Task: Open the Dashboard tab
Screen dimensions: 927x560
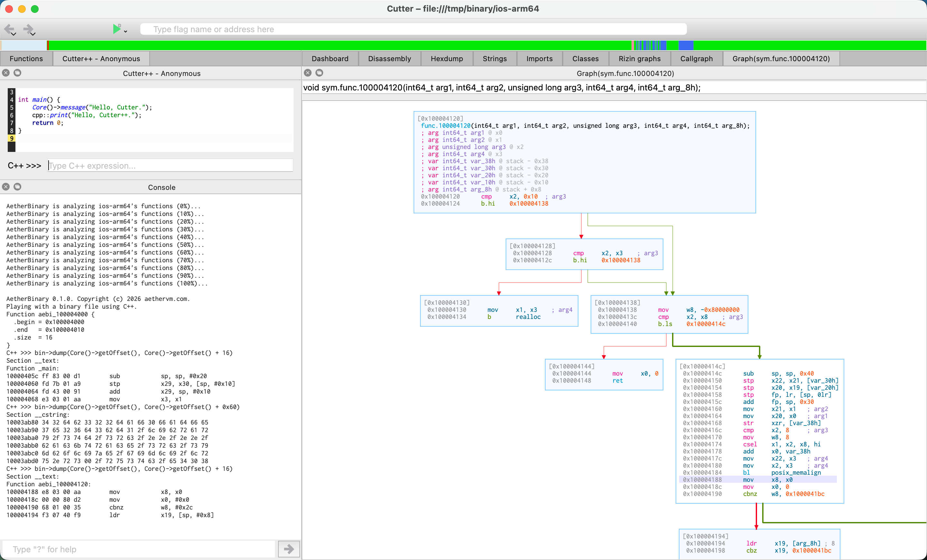Action: 330,59
